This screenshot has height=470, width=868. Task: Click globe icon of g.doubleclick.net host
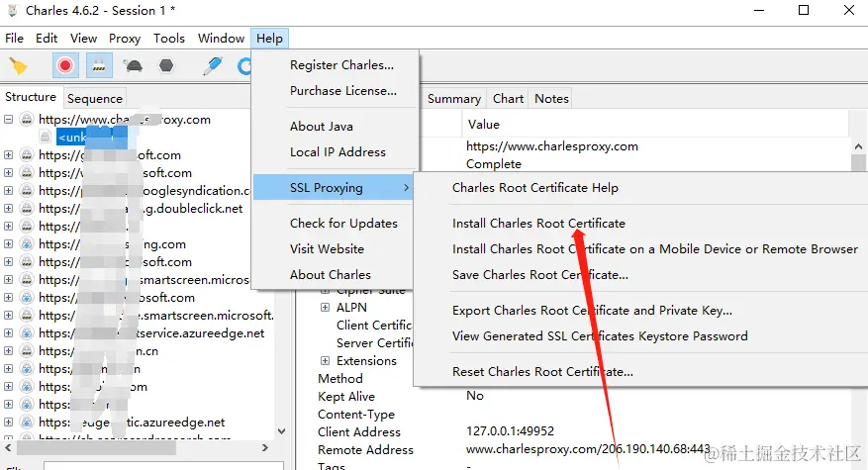pyautogui.click(x=26, y=209)
